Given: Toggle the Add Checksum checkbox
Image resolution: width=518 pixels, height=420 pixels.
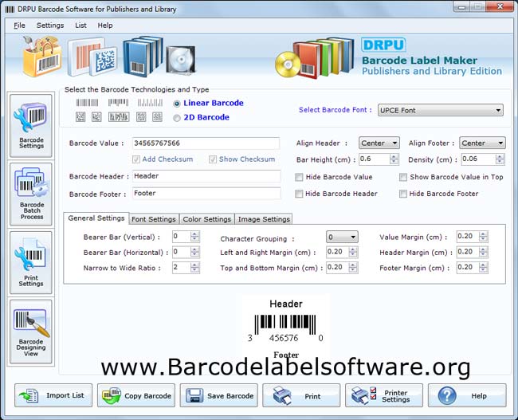Looking at the screenshot, I should tap(135, 159).
